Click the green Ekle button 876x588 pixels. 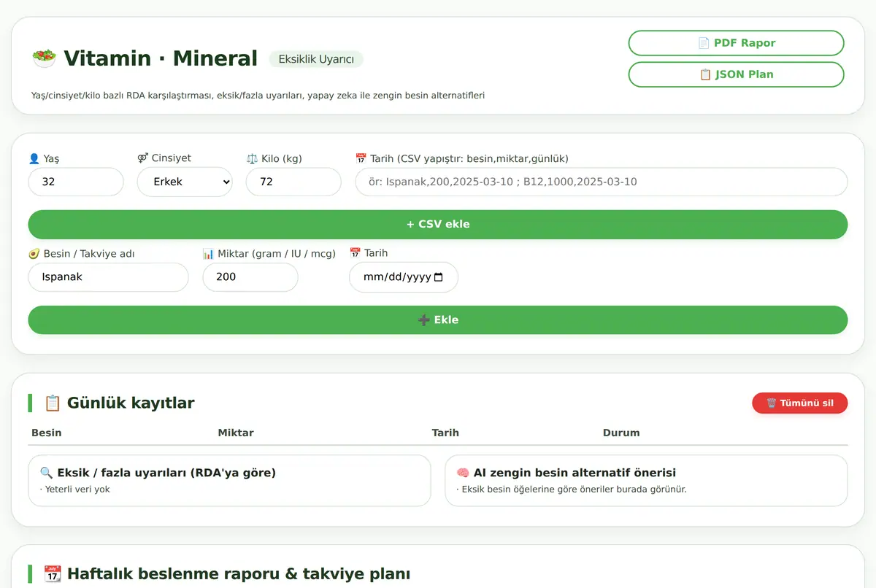tap(438, 320)
